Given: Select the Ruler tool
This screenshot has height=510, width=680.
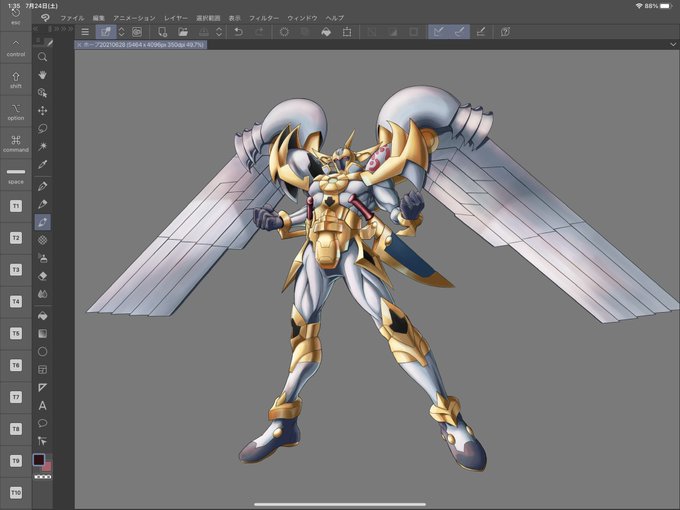Looking at the screenshot, I should coord(42,387).
